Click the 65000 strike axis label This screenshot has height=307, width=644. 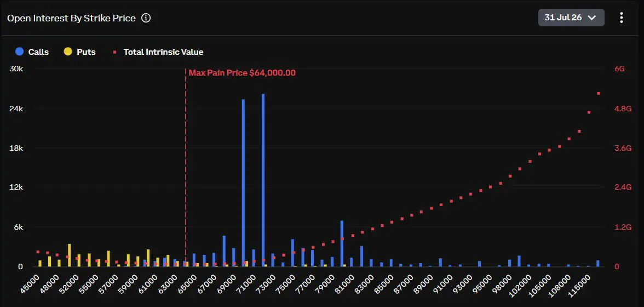188,283
